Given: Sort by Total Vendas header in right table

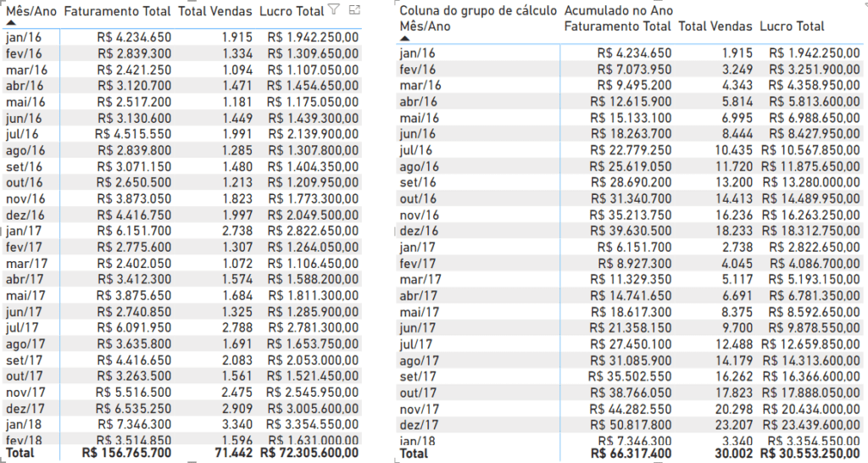Looking at the screenshot, I should tap(715, 26).
